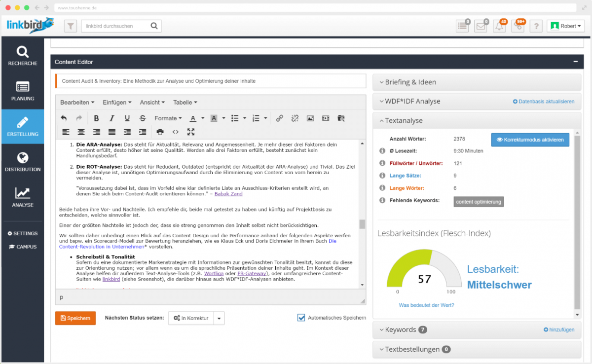Image resolution: width=592 pixels, height=364 pixels.
Task: Open fullscreen editor mode icon
Action: pyautogui.click(x=191, y=132)
